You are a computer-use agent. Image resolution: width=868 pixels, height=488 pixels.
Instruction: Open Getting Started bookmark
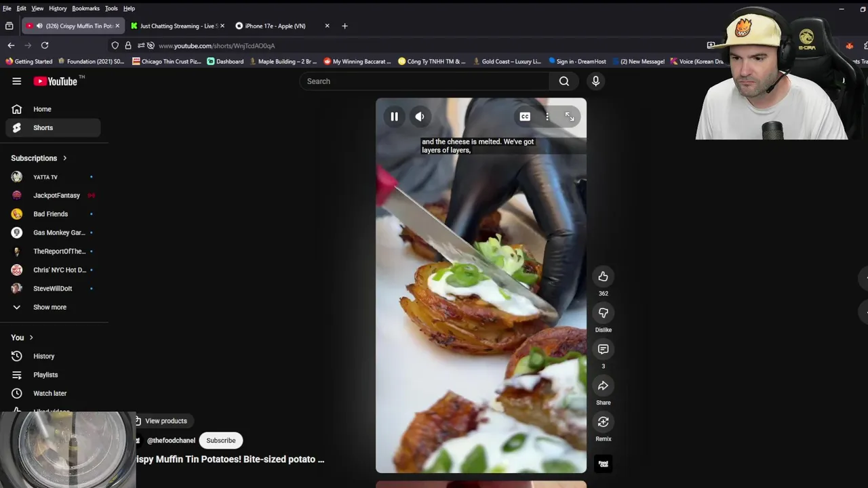pyautogui.click(x=29, y=62)
